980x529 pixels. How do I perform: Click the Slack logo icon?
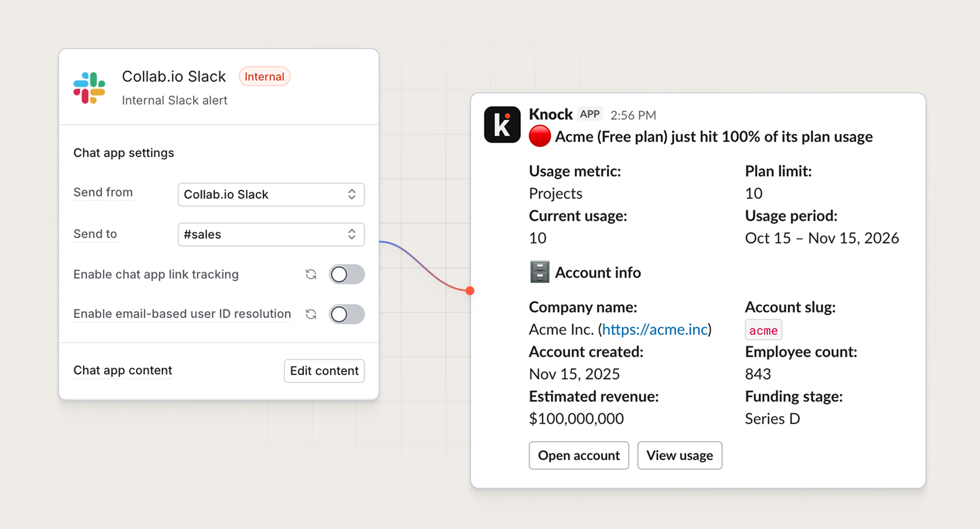pyautogui.click(x=89, y=88)
